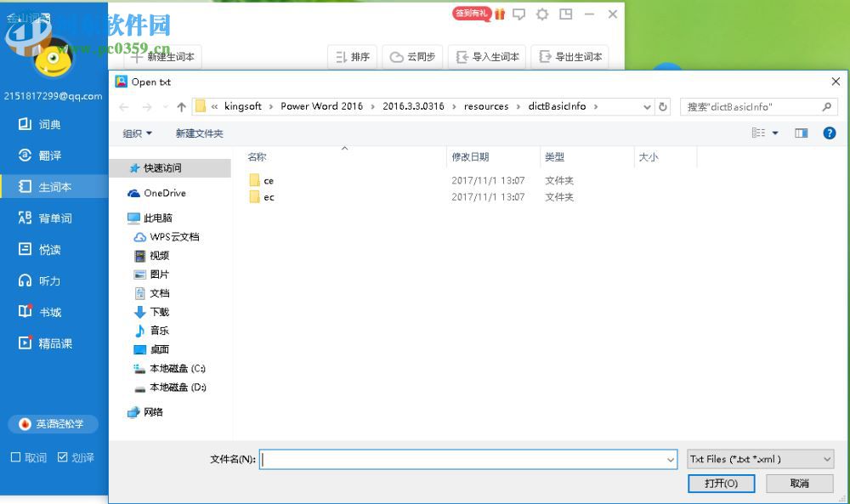The image size is (850, 504).
Task: Click the 排序 sort button
Action: coord(353,57)
